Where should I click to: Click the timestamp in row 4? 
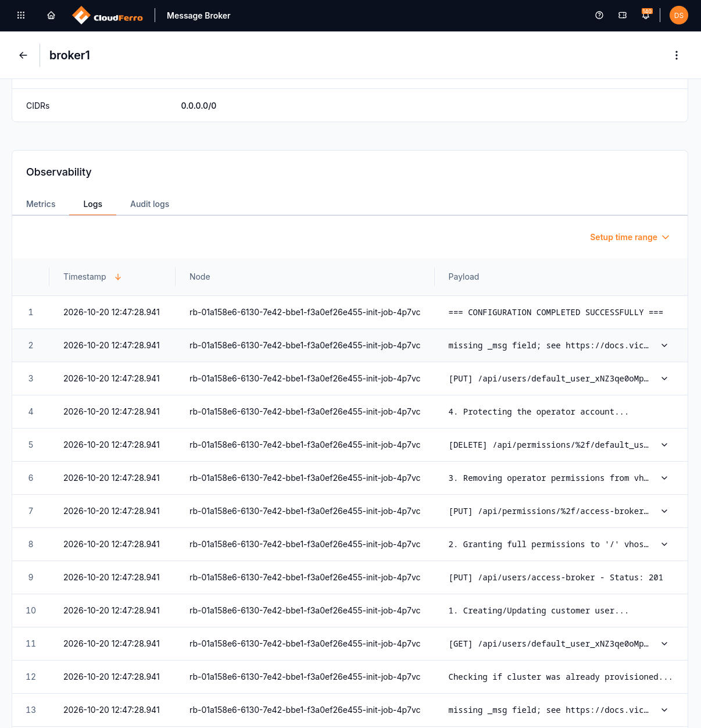click(x=112, y=412)
